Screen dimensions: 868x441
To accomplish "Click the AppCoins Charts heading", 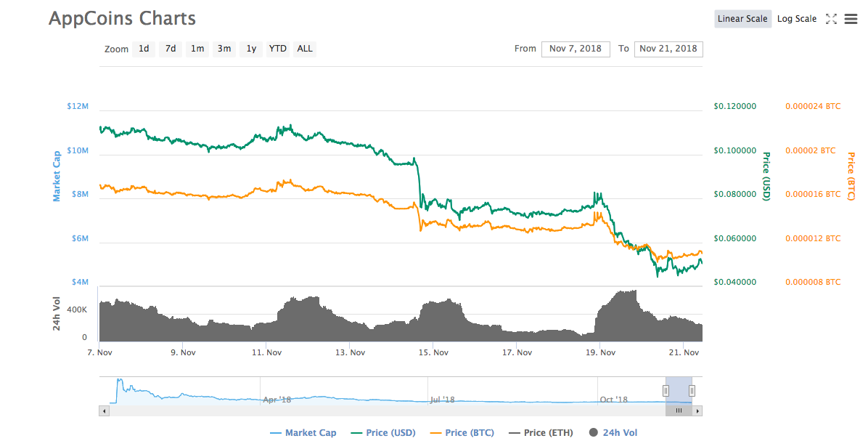I will (x=123, y=18).
